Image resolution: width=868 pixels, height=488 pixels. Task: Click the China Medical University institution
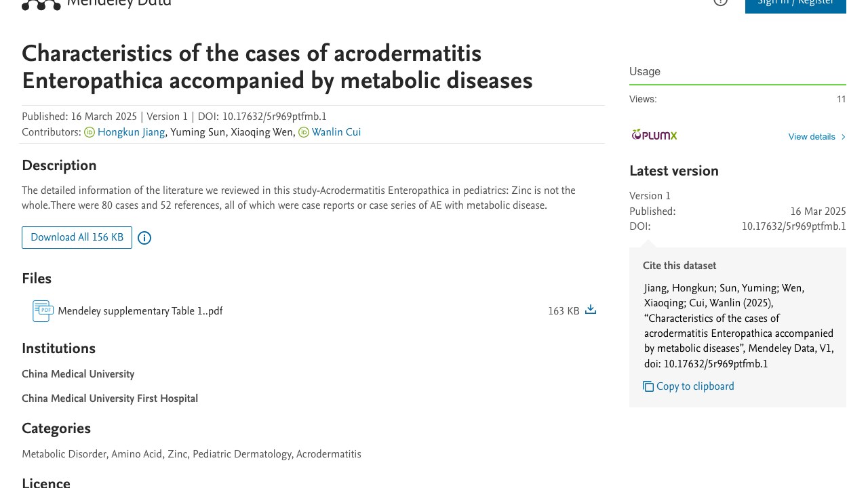[78, 374]
